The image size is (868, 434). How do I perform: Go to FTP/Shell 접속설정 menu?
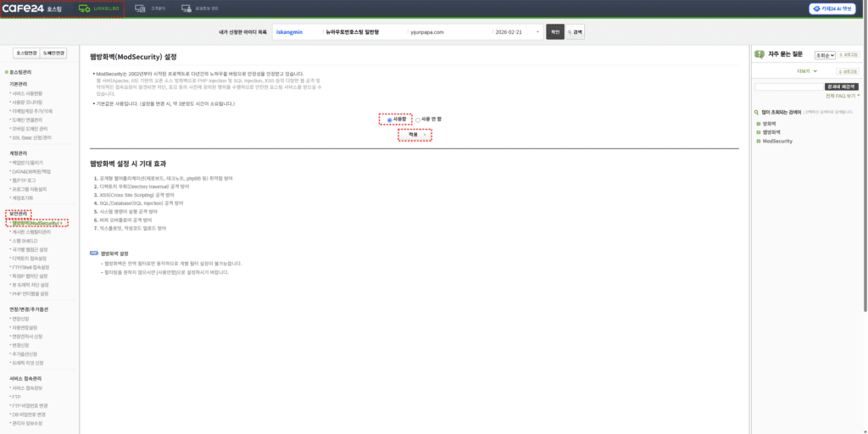point(31,267)
